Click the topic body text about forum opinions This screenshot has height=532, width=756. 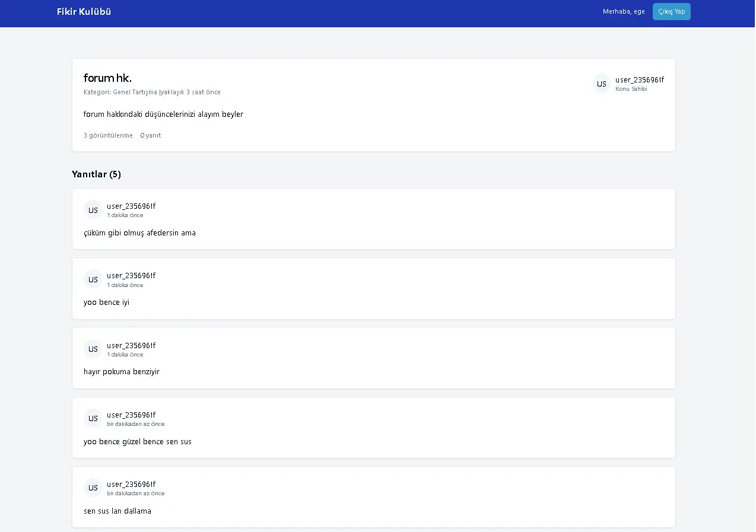point(163,114)
